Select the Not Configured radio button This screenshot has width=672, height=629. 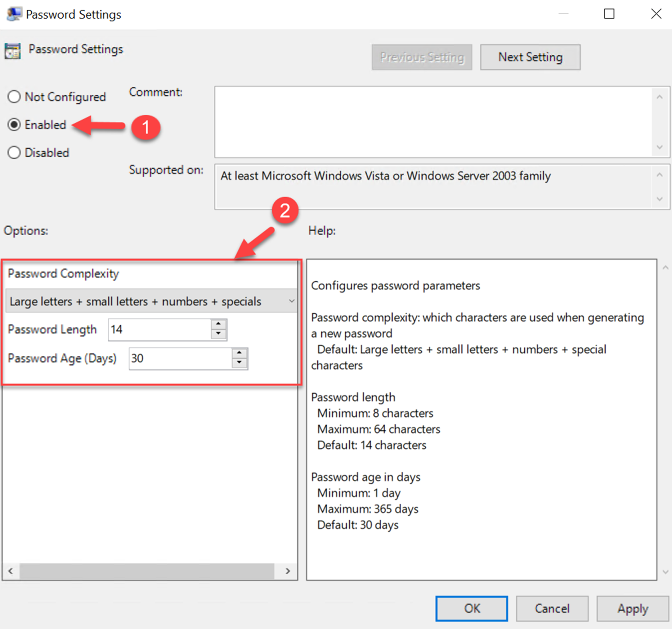coord(14,97)
